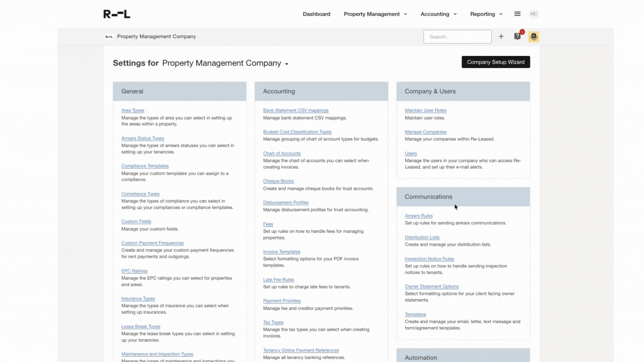Open company selector dropdown in Settings title
This screenshot has width=644, height=362.
(287, 64)
